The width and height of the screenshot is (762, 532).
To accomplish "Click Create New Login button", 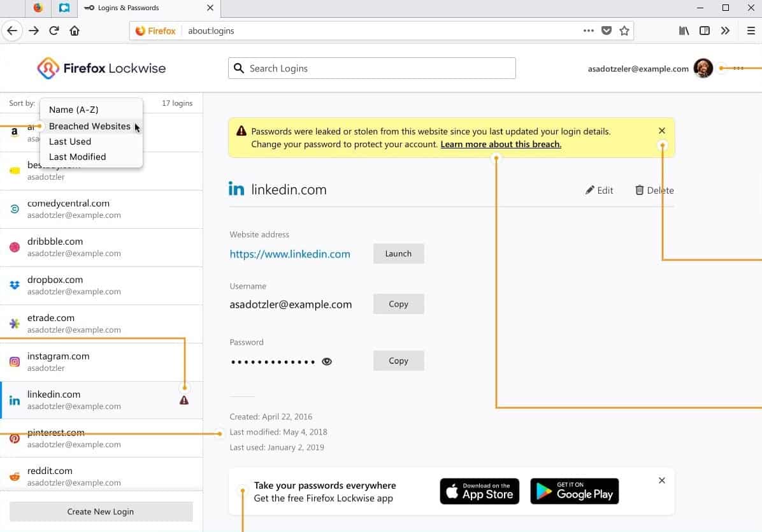I will pos(101,512).
